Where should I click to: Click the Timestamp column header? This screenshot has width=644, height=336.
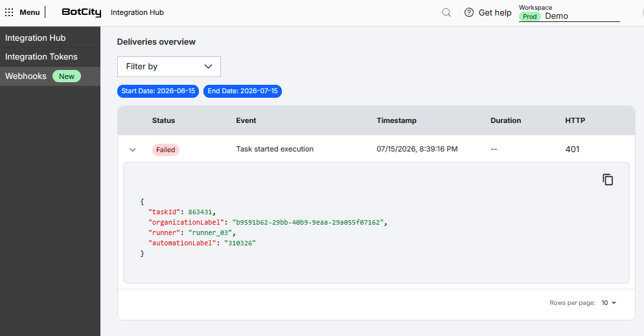[397, 120]
